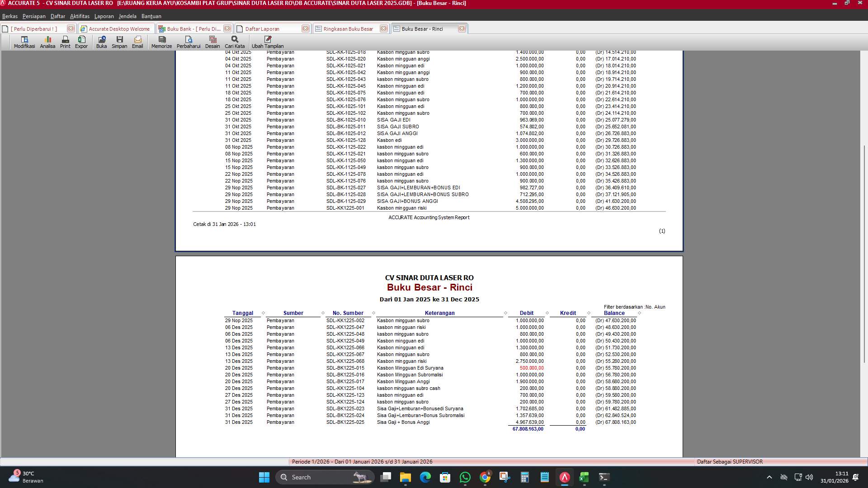Refresh report data with the Perbaharui icon
The height and width of the screenshot is (488, 868).
[189, 42]
